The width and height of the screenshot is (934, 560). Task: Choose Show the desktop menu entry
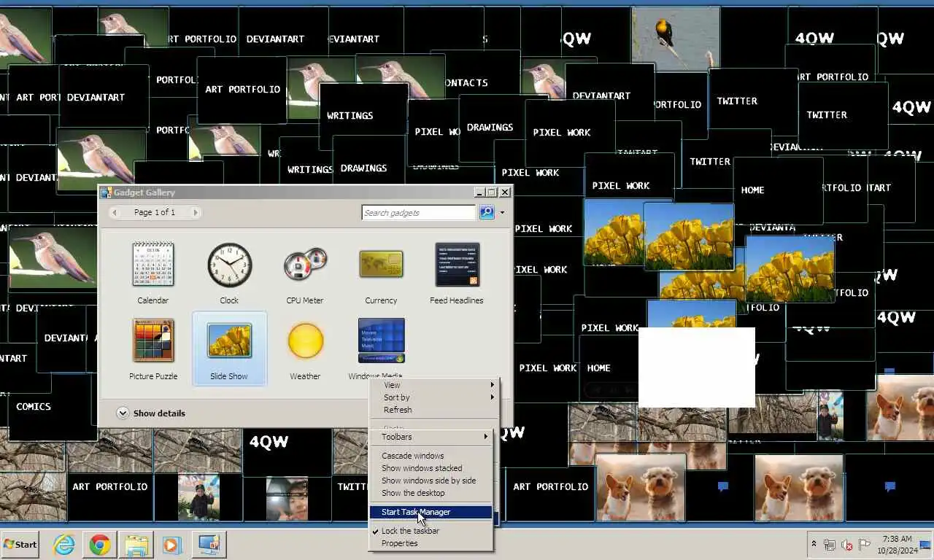click(431, 493)
